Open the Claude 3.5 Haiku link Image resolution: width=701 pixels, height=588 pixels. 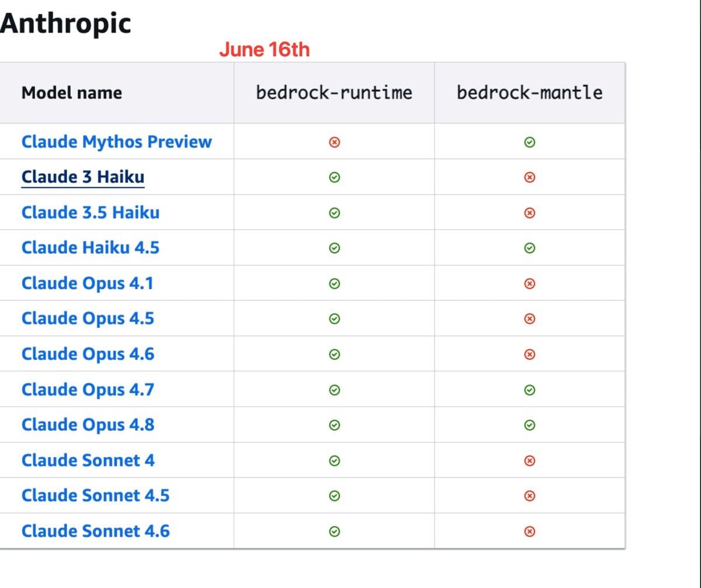coord(91,212)
